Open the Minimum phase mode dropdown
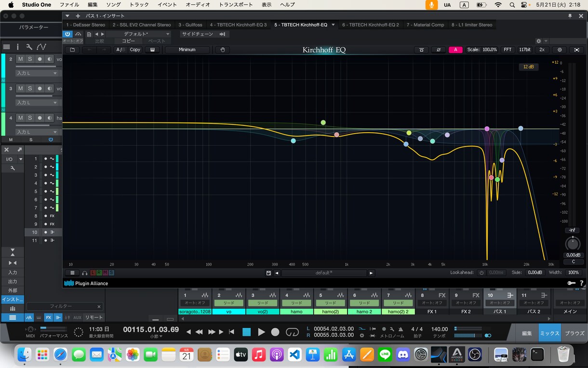Viewport: 588px width, 368px height. [187, 50]
